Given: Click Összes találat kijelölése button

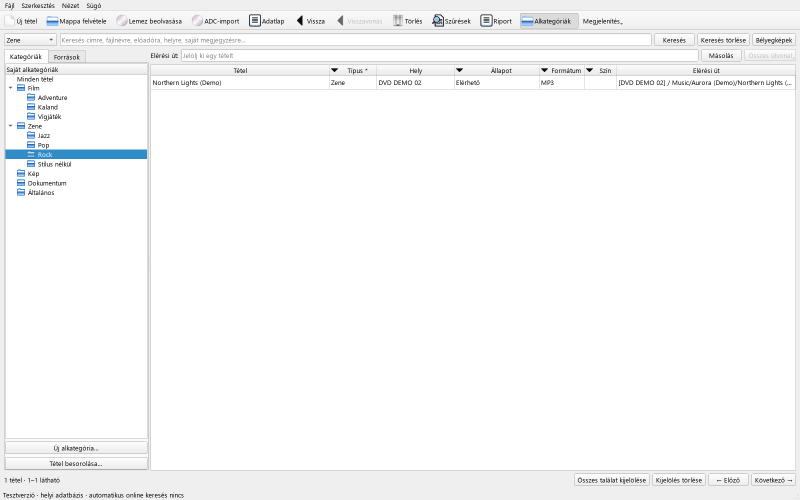Looking at the screenshot, I should [x=611, y=480].
